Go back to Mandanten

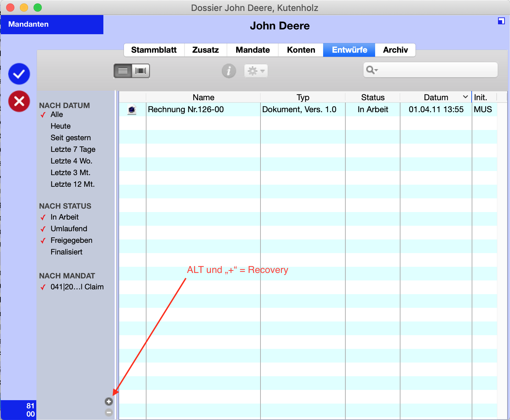tap(52, 24)
